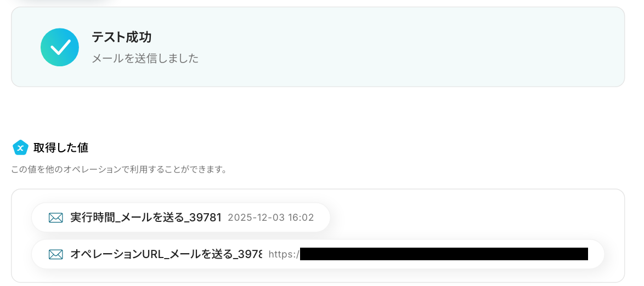Click the 取得した値 section heading
Image resolution: width=644 pixels, height=286 pixels.
point(61,148)
